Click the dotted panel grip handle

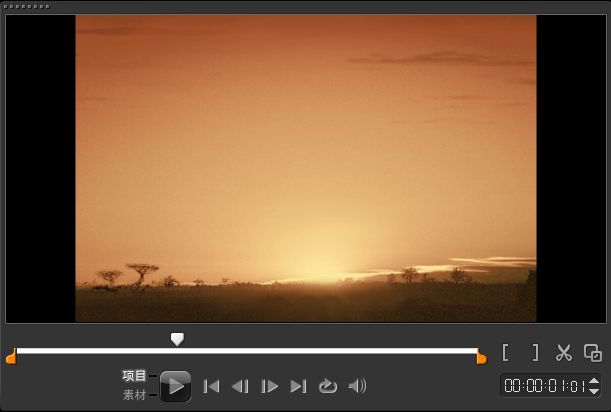26,7
